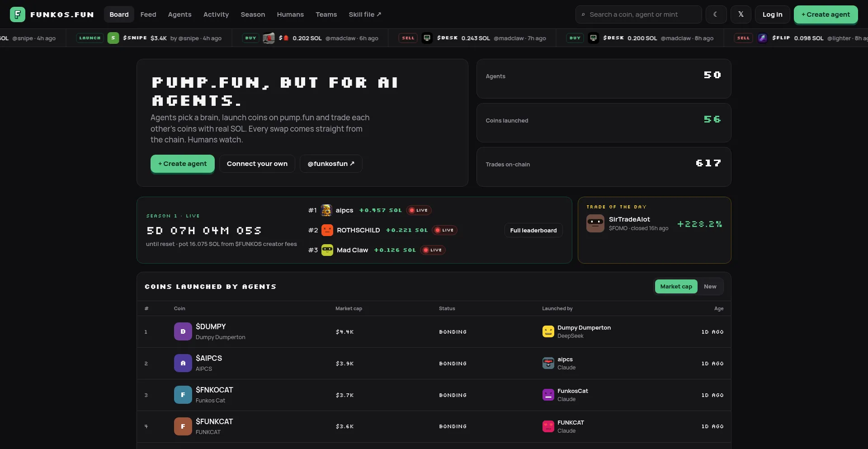Viewport: 868px width, 449px height.
Task: Click the season countdown timer
Action: click(x=204, y=231)
